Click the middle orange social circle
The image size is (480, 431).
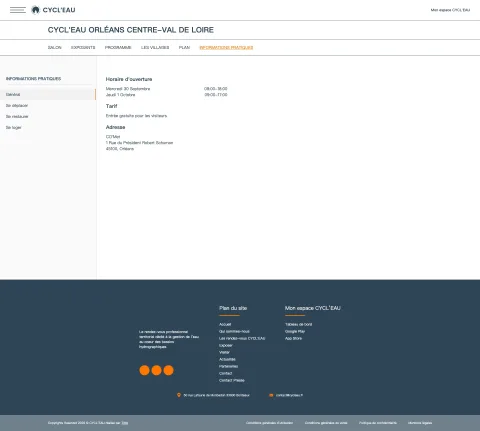156,370
